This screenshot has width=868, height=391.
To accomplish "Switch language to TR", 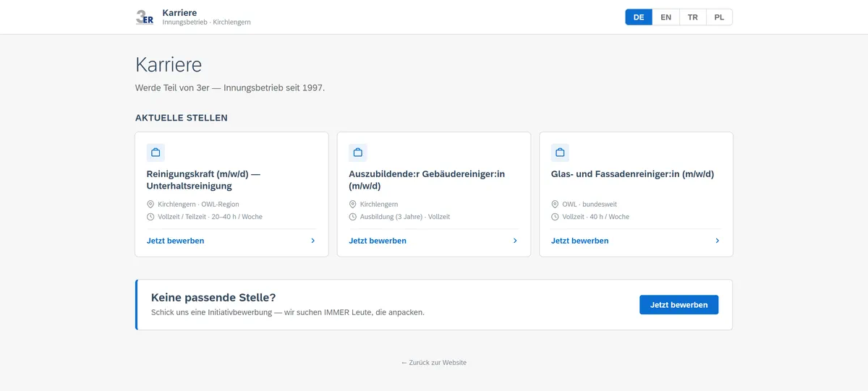I will tap(693, 17).
